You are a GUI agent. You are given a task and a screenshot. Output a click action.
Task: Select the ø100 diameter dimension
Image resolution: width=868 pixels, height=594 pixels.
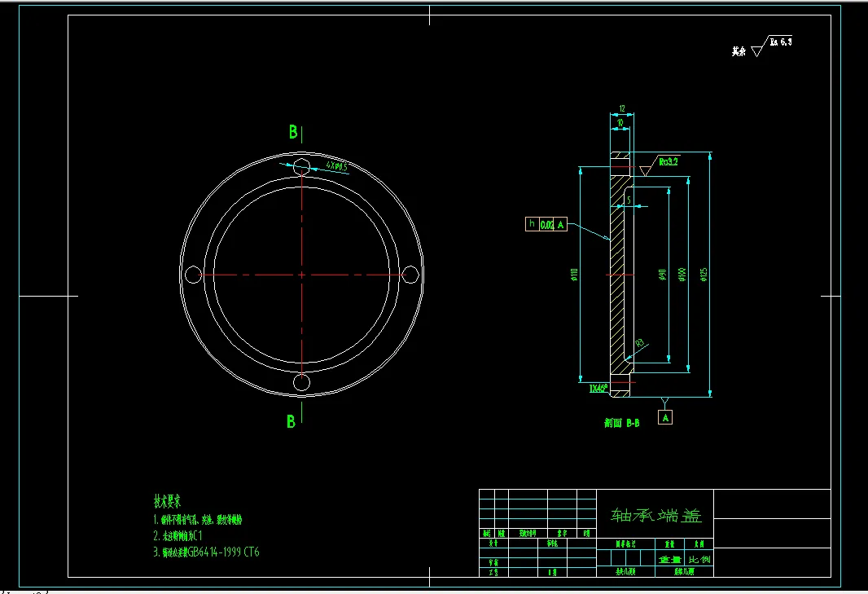[682, 275]
